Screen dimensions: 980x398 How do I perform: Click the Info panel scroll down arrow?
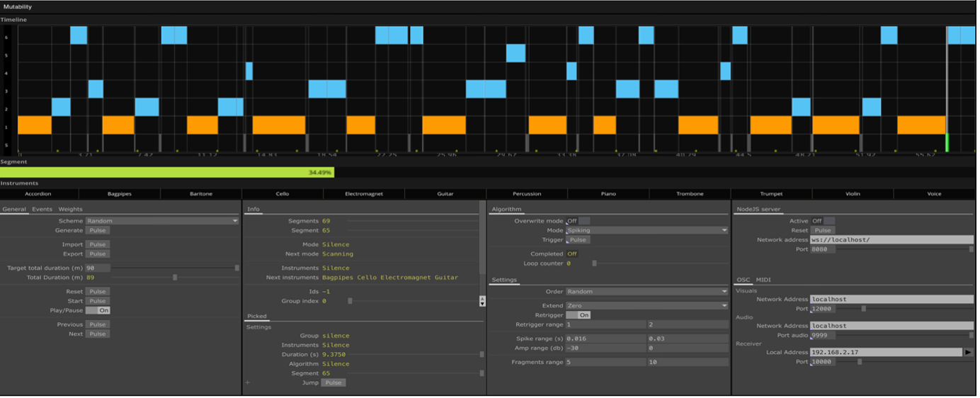482,302
